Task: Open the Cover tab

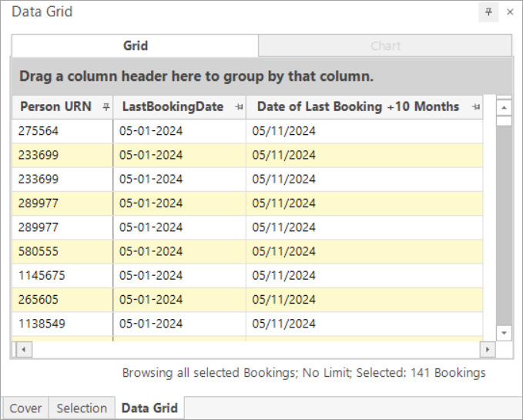Action: point(25,408)
